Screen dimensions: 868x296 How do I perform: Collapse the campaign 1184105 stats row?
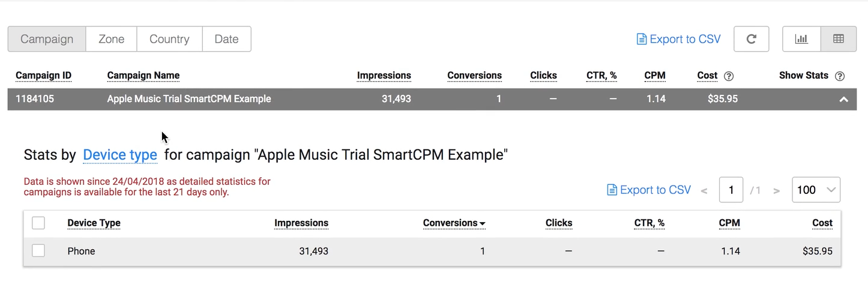point(843,99)
